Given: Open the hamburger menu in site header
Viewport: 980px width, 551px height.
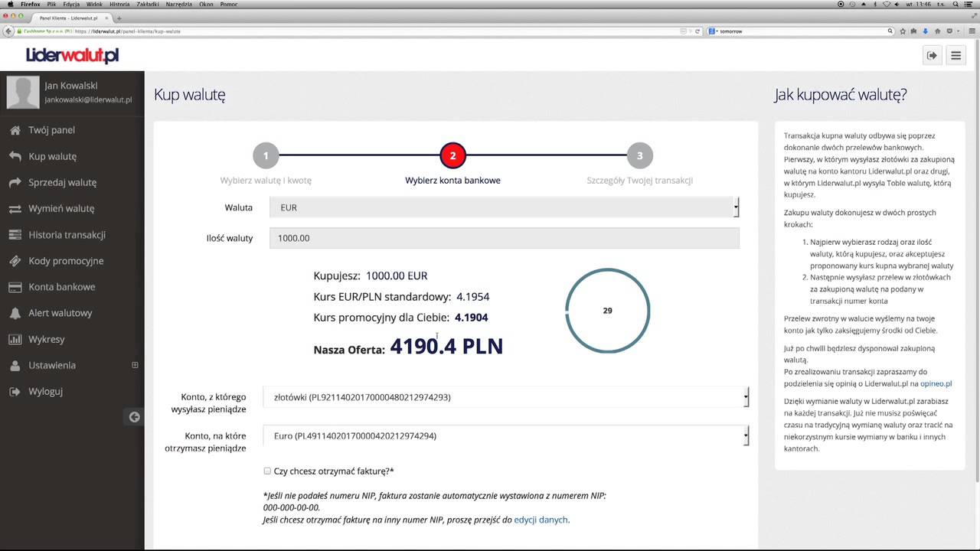Looking at the screenshot, I should [955, 55].
